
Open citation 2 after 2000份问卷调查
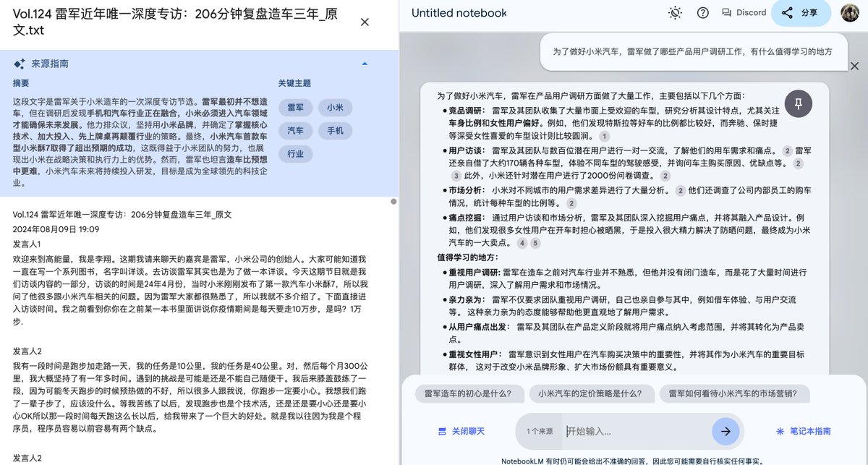(x=665, y=176)
